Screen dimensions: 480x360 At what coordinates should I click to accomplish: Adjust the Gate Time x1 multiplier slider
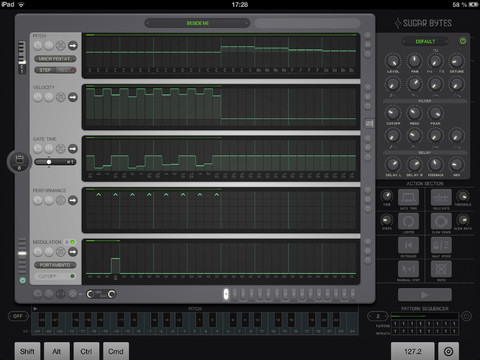(x=55, y=162)
